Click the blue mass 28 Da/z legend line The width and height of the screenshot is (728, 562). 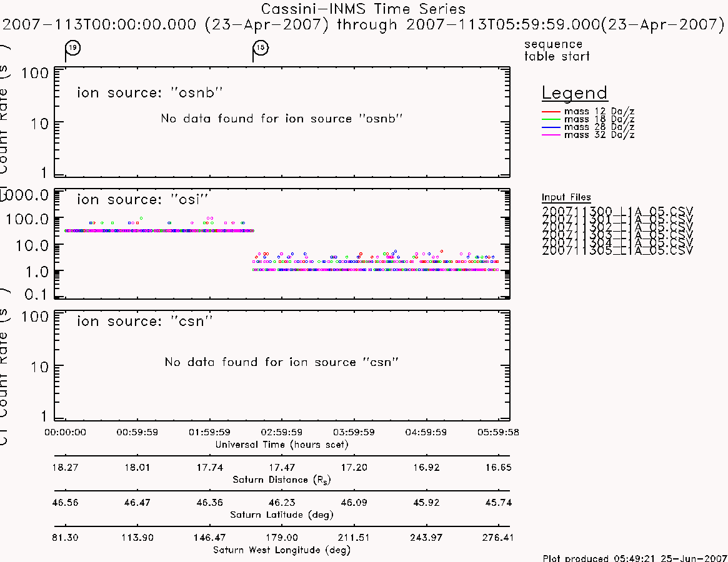[551, 127]
